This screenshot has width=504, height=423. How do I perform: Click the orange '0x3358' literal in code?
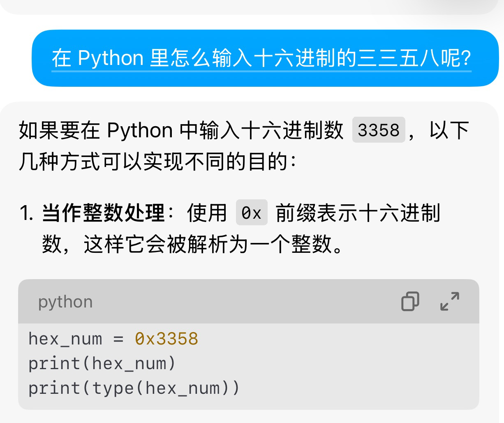(166, 339)
